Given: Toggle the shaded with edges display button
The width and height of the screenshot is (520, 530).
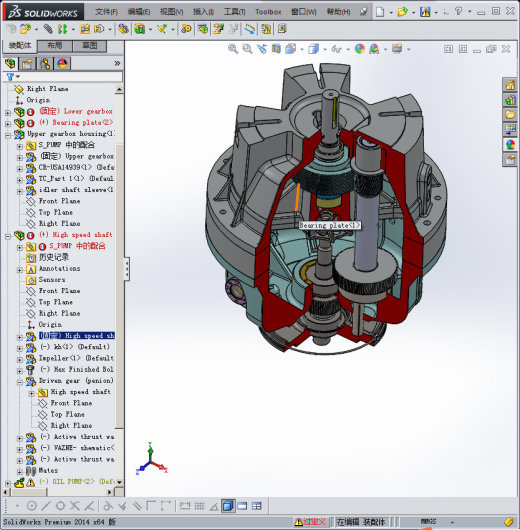Looking at the screenshot, I should (228, 506).
